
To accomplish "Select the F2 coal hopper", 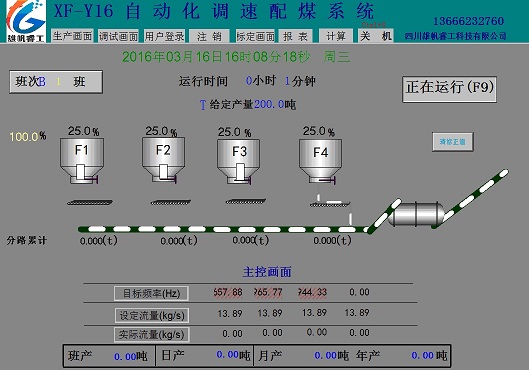I will (x=164, y=160).
